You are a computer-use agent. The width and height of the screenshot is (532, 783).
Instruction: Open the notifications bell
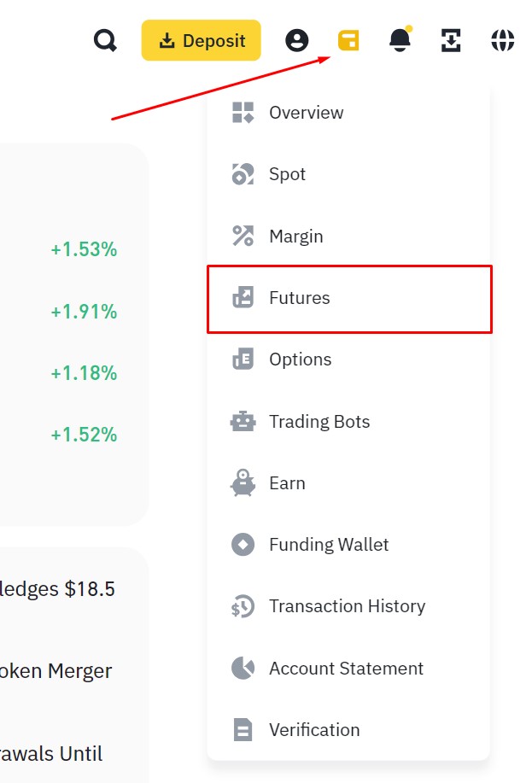[400, 40]
